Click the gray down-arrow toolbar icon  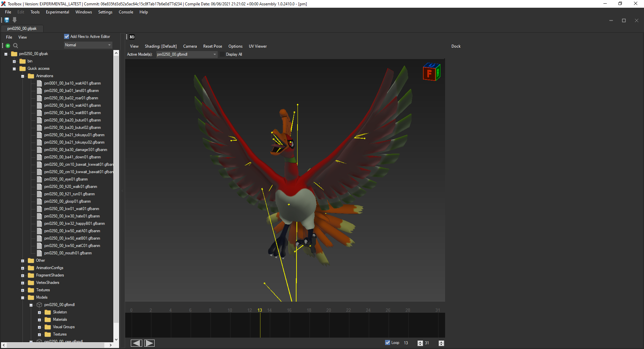(14, 20)
